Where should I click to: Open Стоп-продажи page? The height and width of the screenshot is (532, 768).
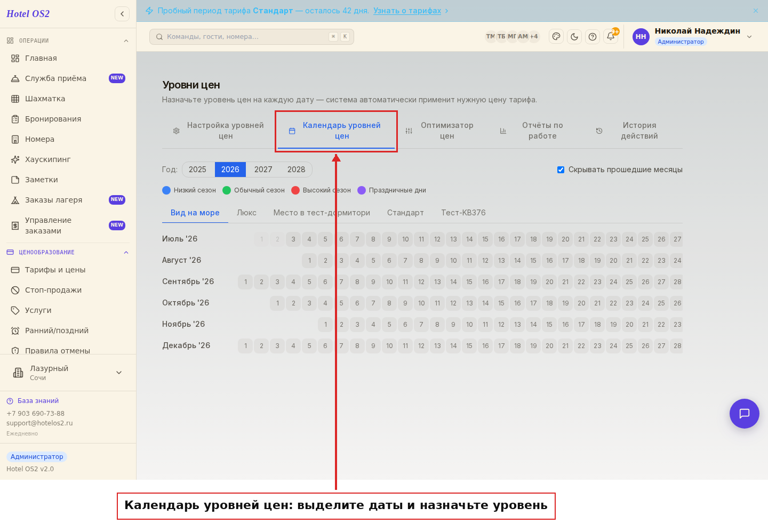(68, 290)
